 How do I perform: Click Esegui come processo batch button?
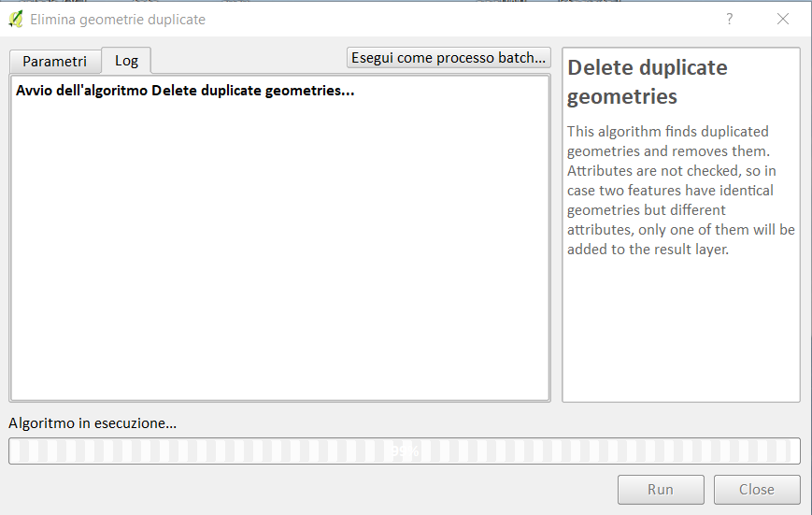449,58
